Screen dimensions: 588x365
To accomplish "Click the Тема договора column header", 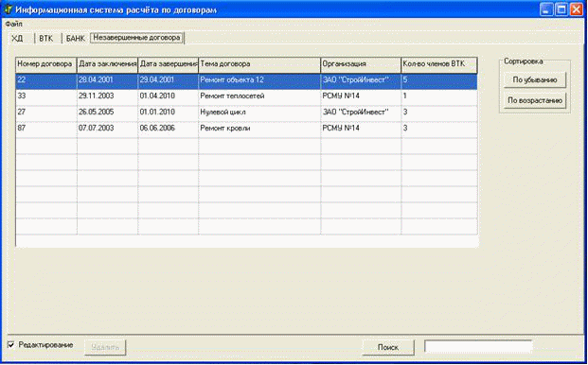I will click(x=259, y=65).
